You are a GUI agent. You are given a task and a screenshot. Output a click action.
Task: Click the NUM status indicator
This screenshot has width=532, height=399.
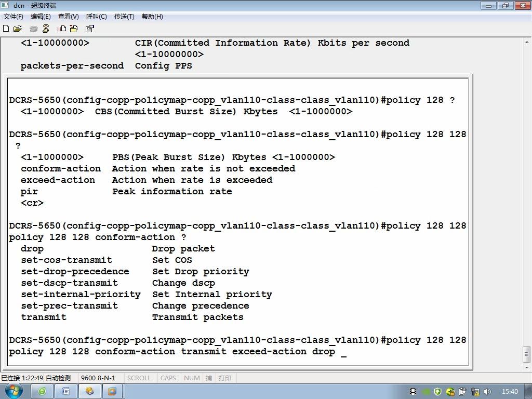[x=192, y=378]
